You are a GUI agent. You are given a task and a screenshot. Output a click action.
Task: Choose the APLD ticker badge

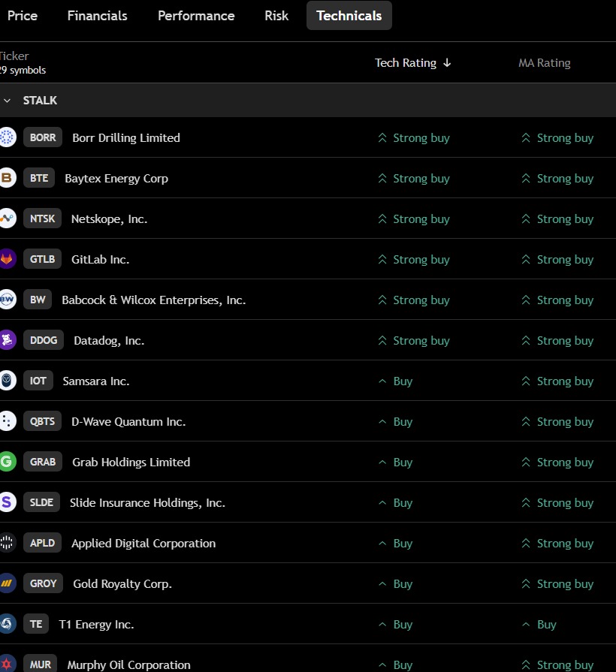pos(42,543)
